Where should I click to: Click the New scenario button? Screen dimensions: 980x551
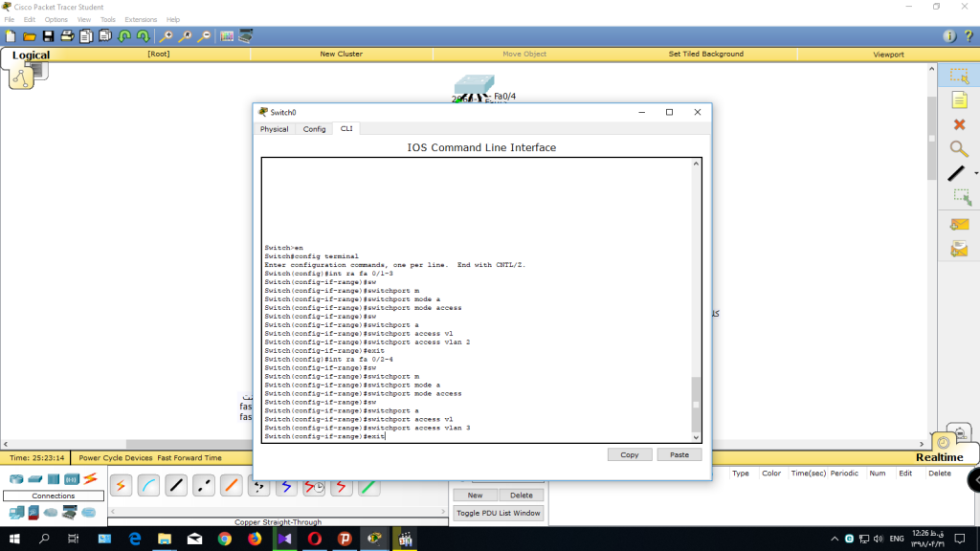point(475,495)
